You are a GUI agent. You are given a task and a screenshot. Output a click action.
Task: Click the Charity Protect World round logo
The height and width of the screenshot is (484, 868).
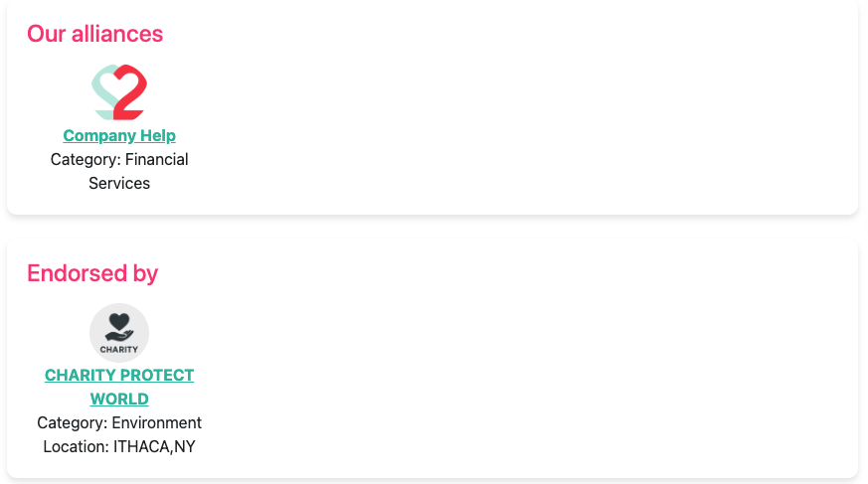click(x=119, y=332)
